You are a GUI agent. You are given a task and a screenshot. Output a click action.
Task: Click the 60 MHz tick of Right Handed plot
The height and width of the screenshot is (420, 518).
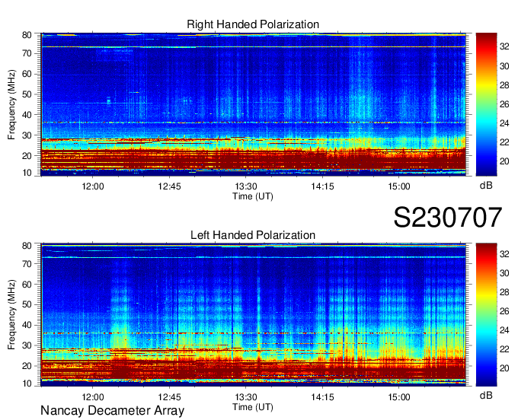[27, 74]
